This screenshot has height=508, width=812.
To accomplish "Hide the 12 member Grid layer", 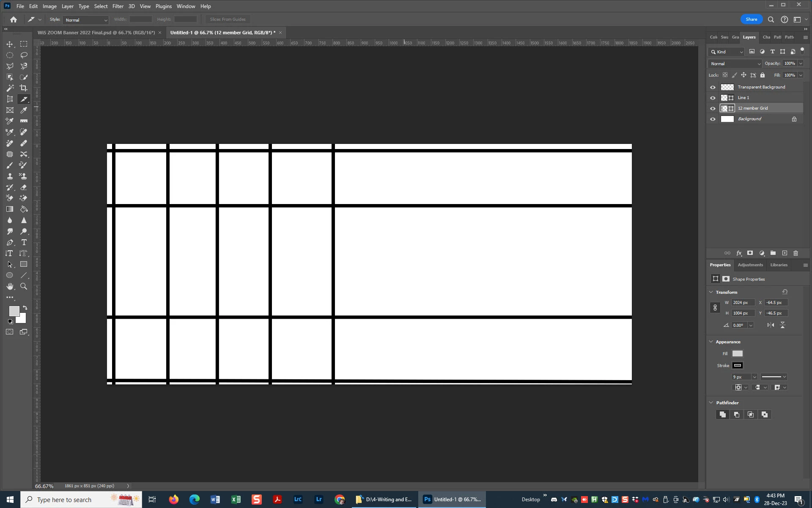I will (x=713, y=108).
